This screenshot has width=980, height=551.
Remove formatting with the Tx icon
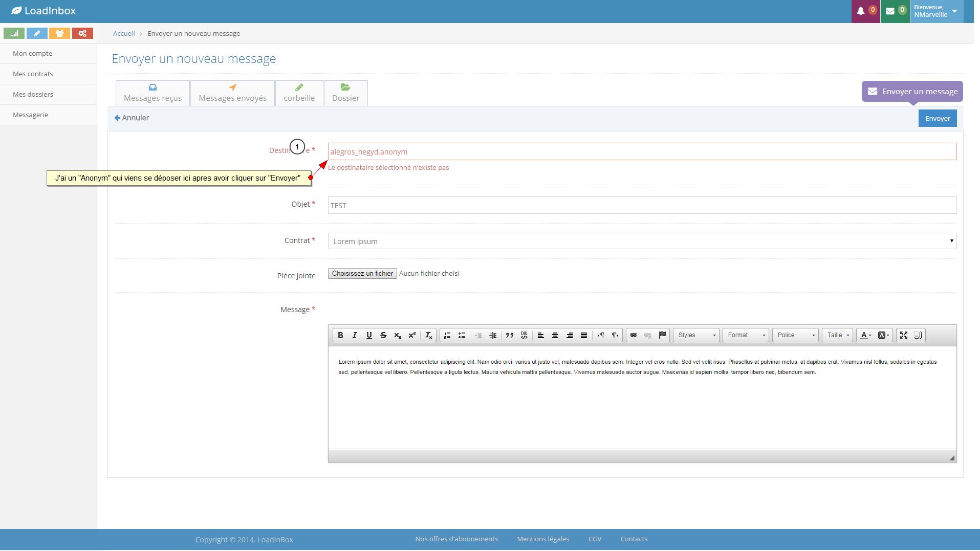(x=429, y=335)
